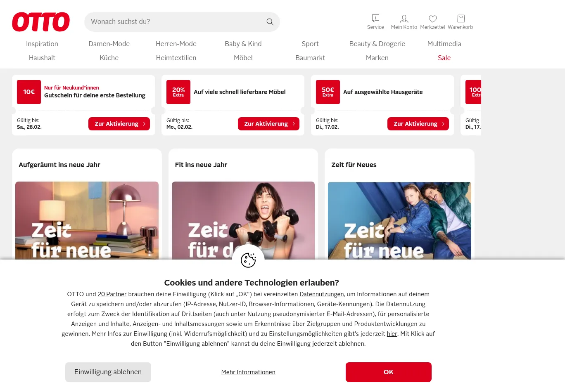This screenshot has width=565, height=392.
Task: Select the Sale menu item
Action: tap(444, 58)
